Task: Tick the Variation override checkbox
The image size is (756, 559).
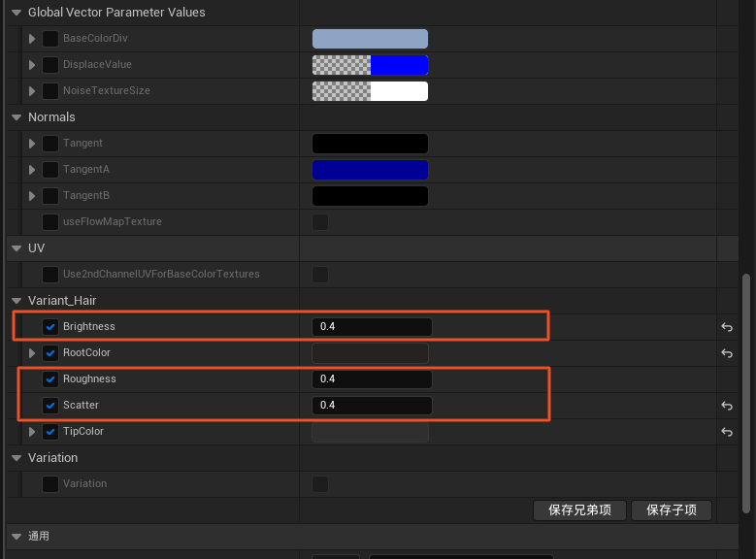Action: click(x=50, y=484)
